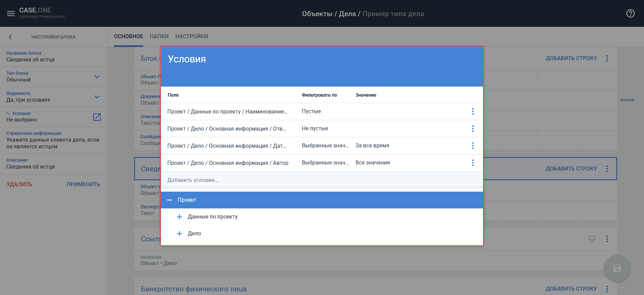Click the floating save disk button

coord(617,268)
